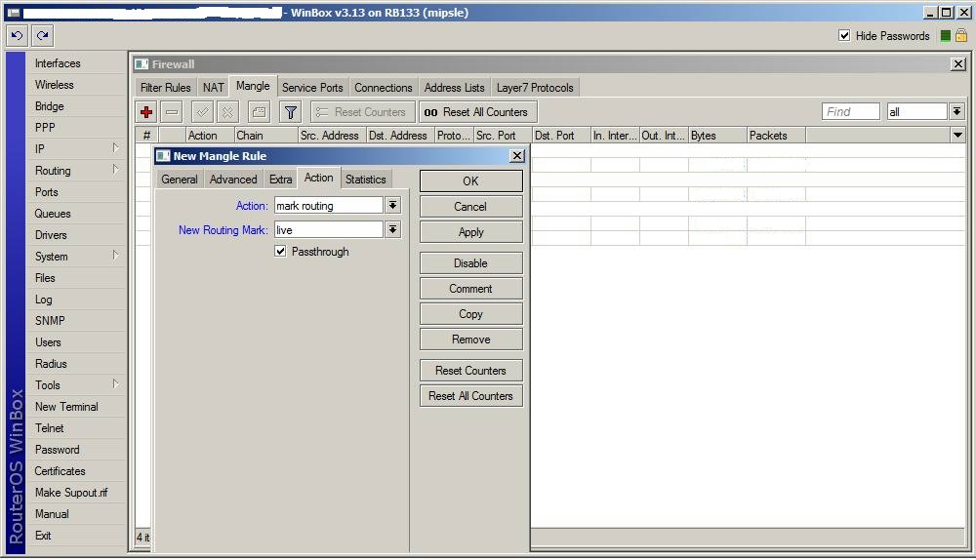The image size is (976, 560).
Task: Click Reset Counters in rule dialog
Action: (471, 371)
